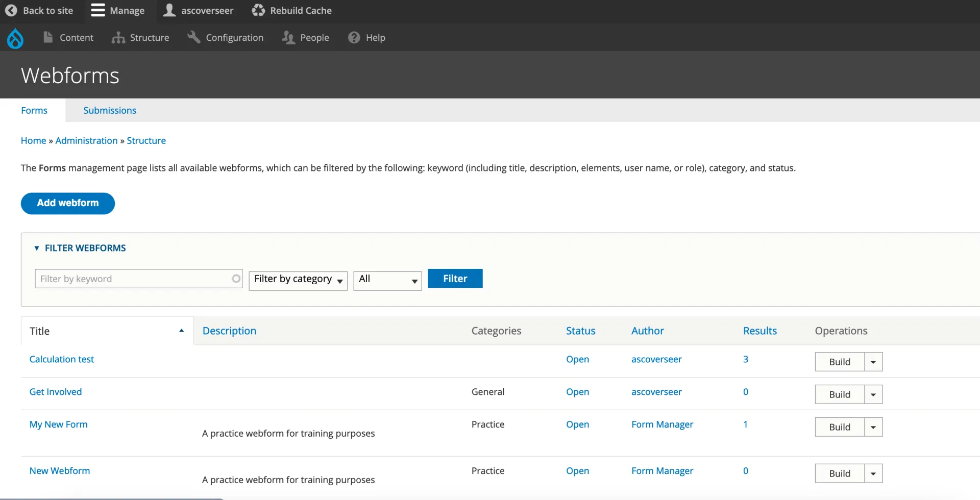Open the All status dropdown

387,281
